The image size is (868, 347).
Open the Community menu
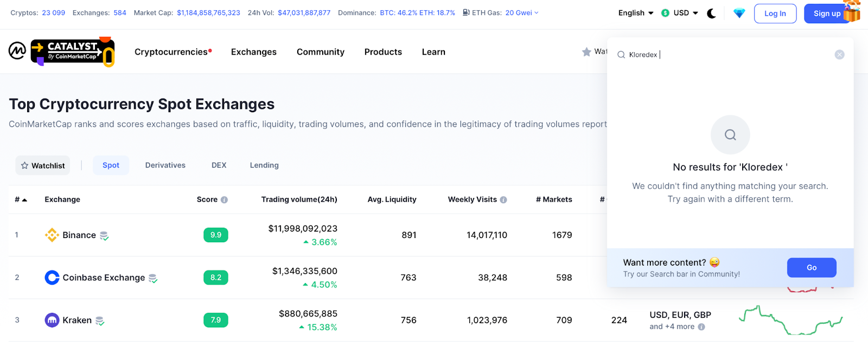pos(321,52)
